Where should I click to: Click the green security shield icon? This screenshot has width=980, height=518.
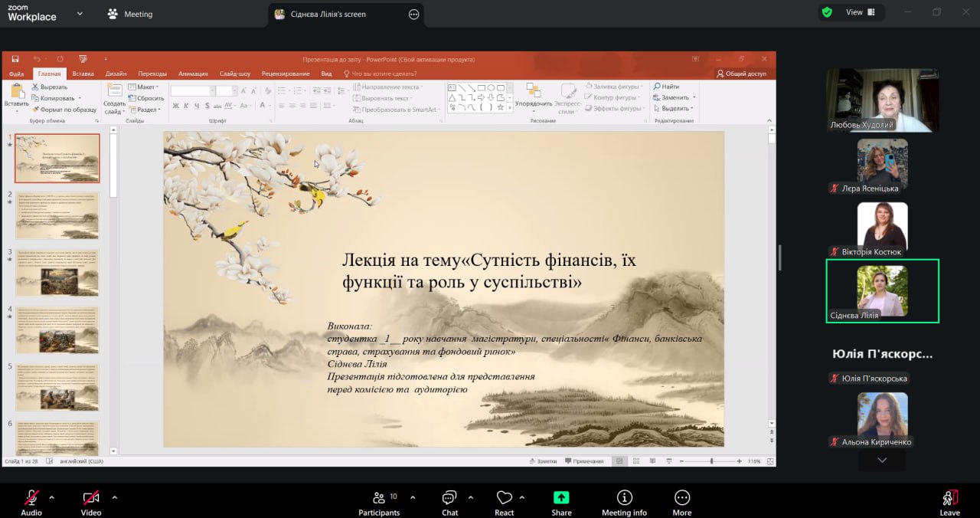827,12
